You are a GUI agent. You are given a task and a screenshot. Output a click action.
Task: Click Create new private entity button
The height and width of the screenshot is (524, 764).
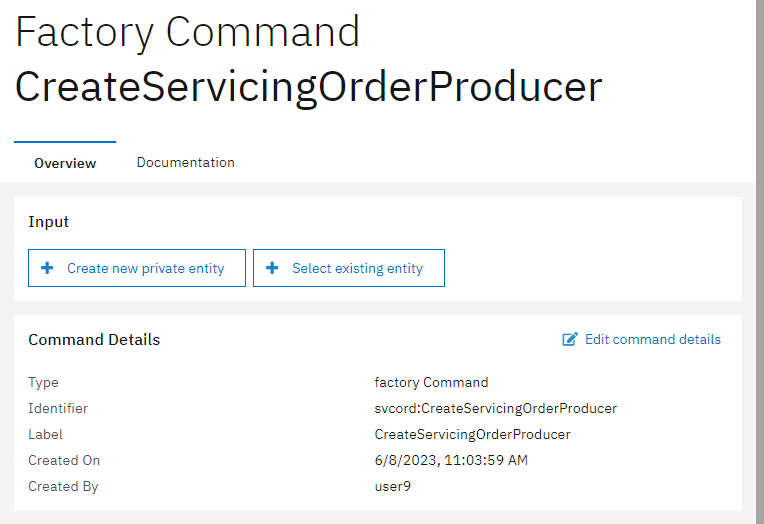tap(137, 268)
